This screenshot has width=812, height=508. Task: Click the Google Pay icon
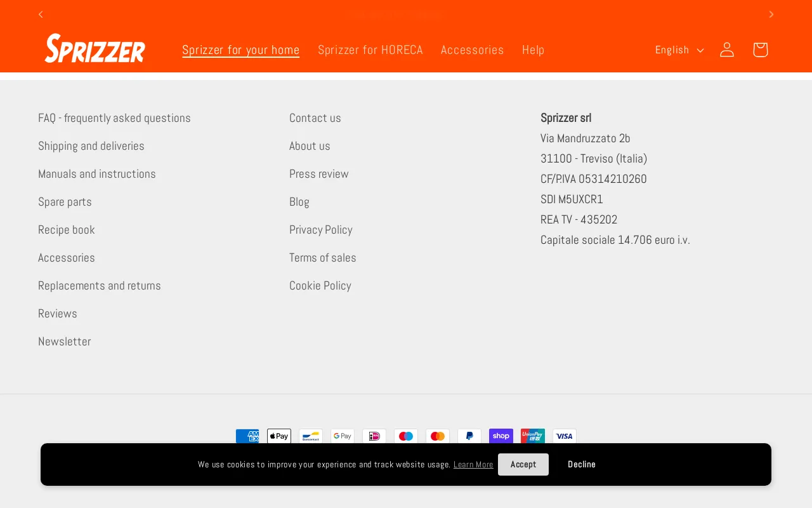343,436
